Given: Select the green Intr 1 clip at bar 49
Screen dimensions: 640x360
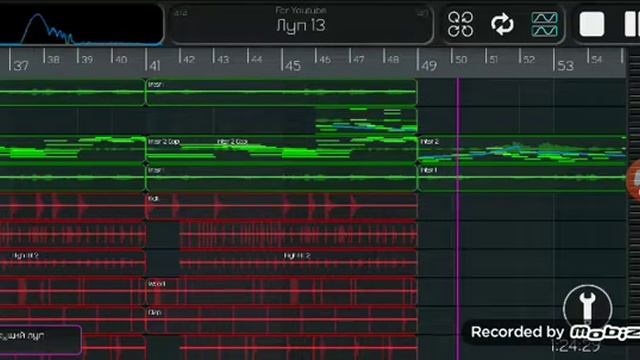Looking at the screenshot, I should [x=522, y=178].
